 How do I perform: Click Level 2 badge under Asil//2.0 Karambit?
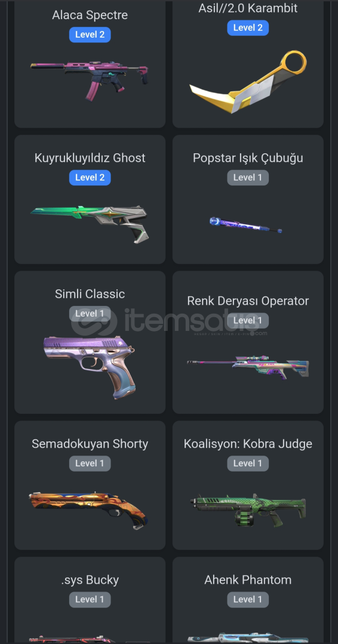pos(248,27)
